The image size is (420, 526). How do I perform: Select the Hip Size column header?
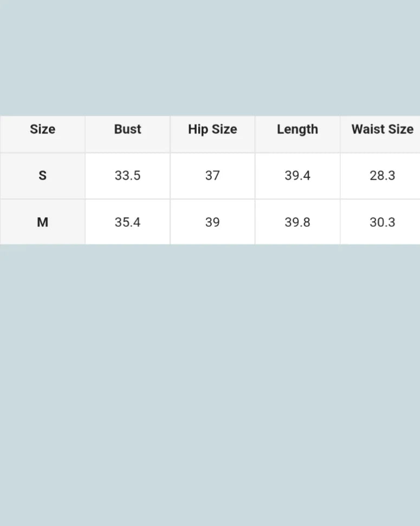pos(212,130)
